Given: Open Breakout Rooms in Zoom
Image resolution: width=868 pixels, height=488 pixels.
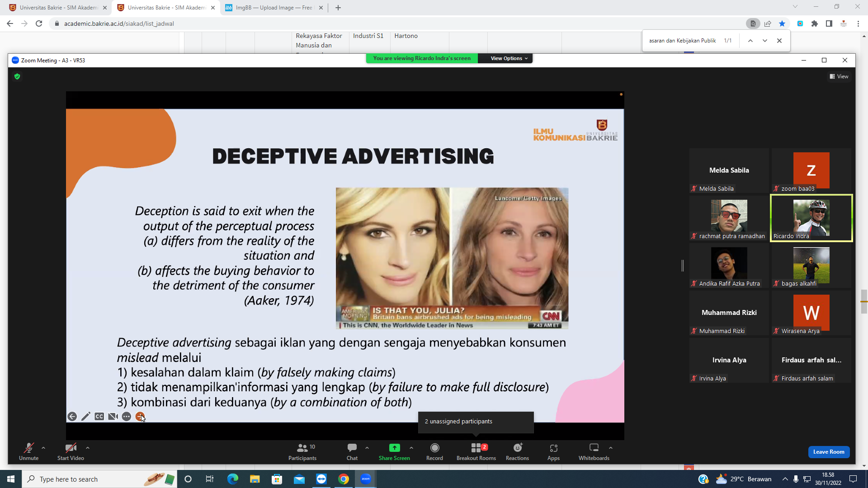Looking at the screenshot, I should coord(476,451).
